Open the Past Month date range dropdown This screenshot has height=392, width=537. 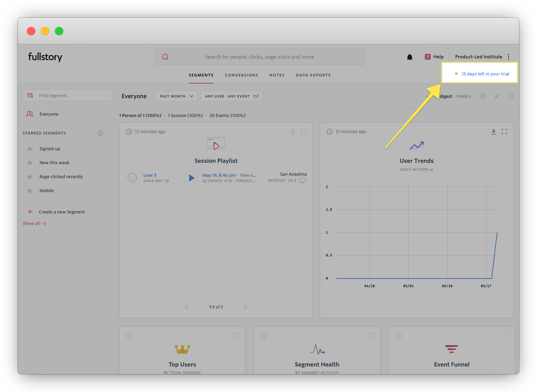click(x=176, y=96)
